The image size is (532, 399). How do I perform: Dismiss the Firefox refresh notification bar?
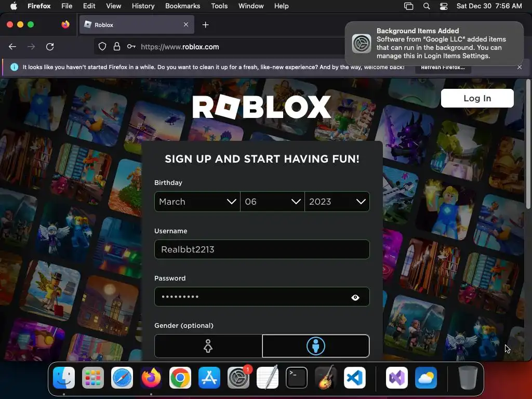(520, 67)
